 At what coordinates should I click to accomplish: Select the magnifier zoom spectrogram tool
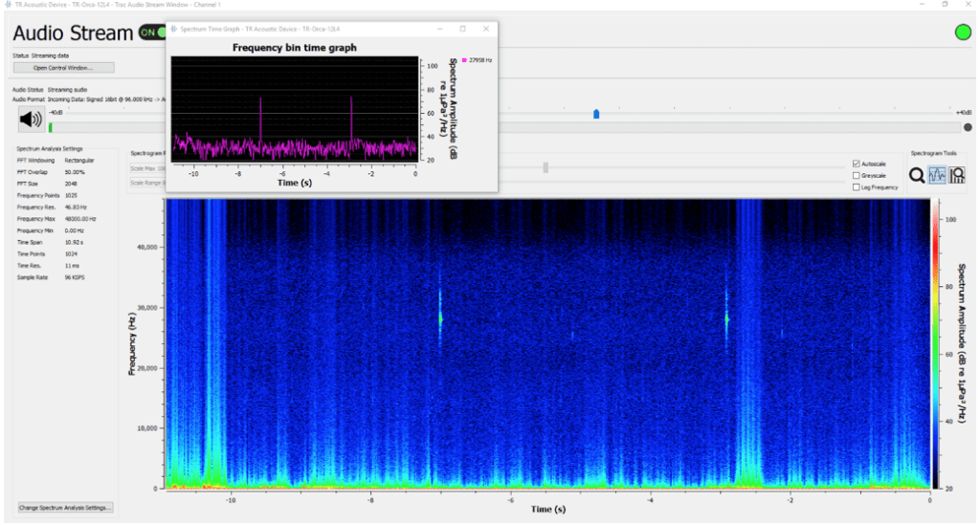(917, 175)
